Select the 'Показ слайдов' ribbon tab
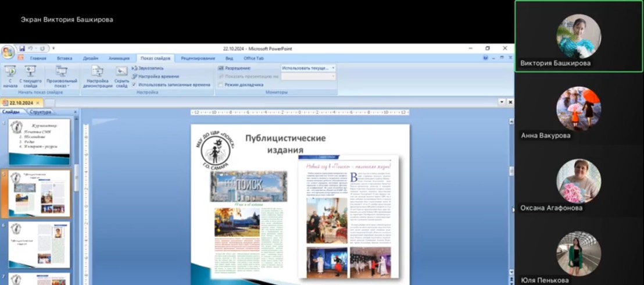The width and height of the screenshot is (644, 285). tap(155, 58)
